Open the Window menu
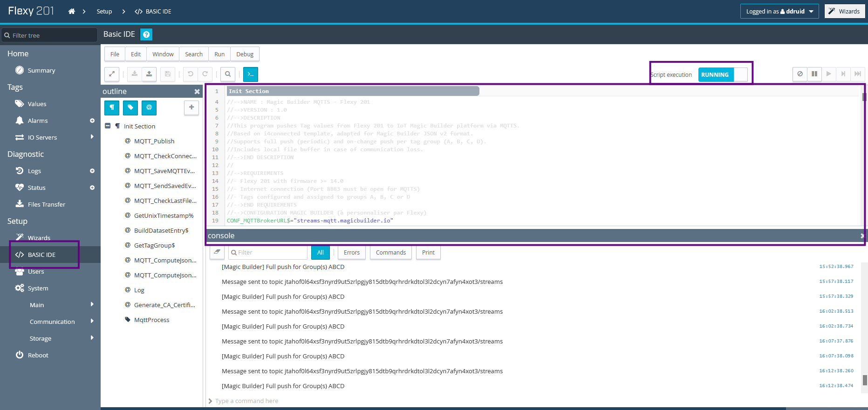868x410 pixels. tap(163, 54)
